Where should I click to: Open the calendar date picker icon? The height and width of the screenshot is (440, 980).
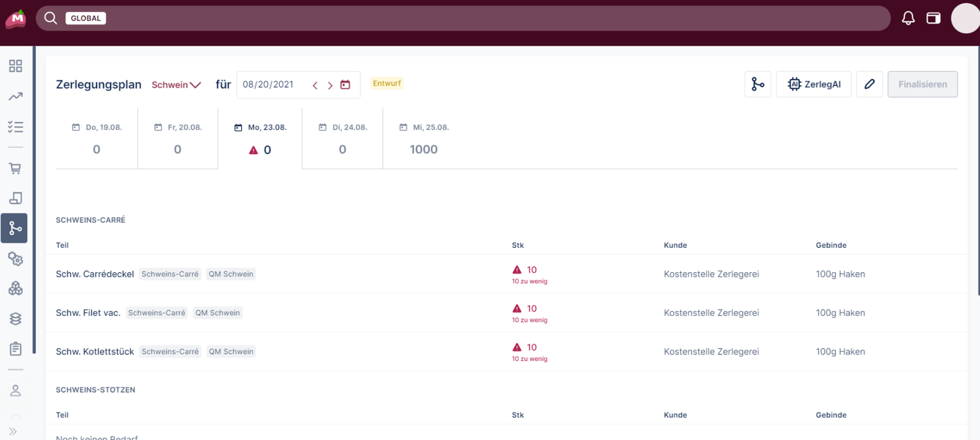pyautogui.click(x=345, y=85)
